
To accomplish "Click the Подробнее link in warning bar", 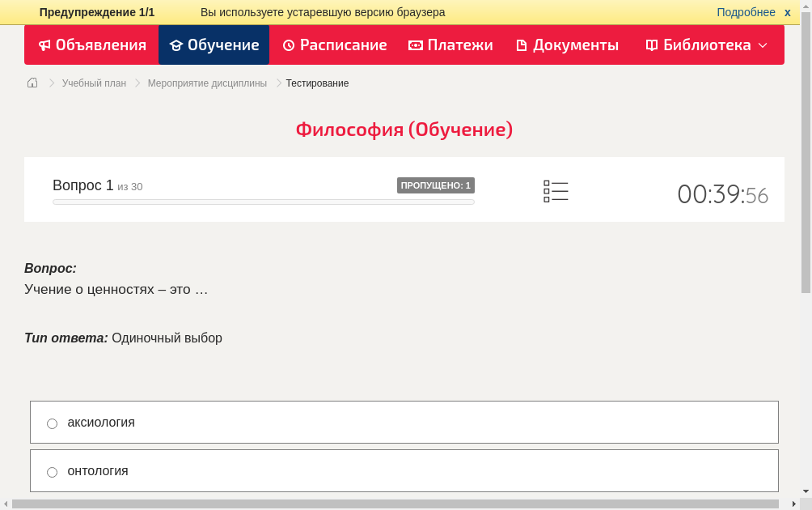I will 746,12.
